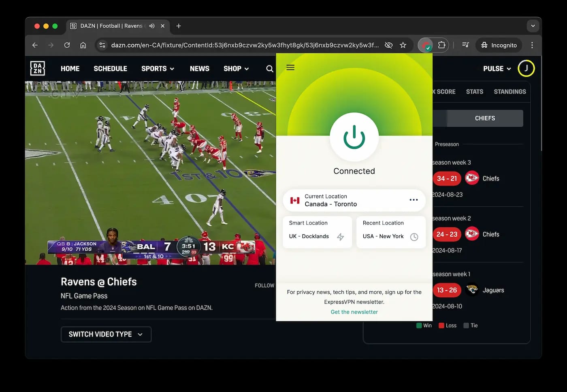
Task: Click the NFL Game Pass subtitle
Action: [x=84, y=296]
